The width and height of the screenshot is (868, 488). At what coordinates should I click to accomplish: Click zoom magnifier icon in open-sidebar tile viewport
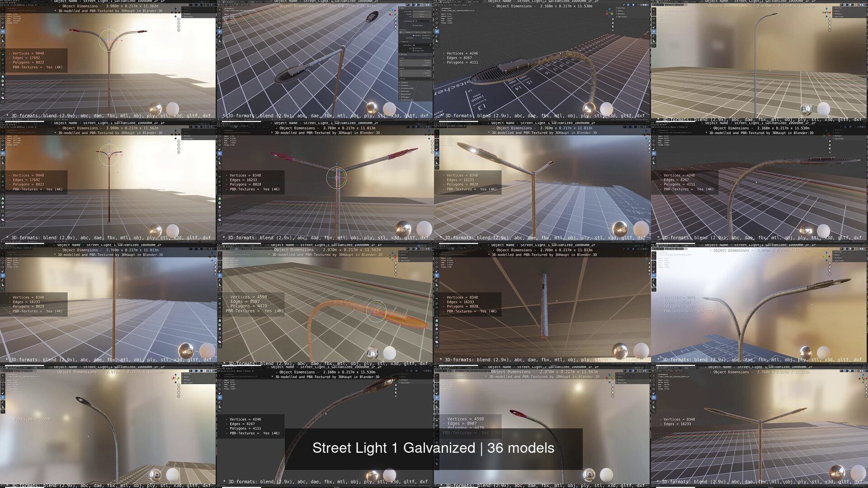click(x=396, y=19)
